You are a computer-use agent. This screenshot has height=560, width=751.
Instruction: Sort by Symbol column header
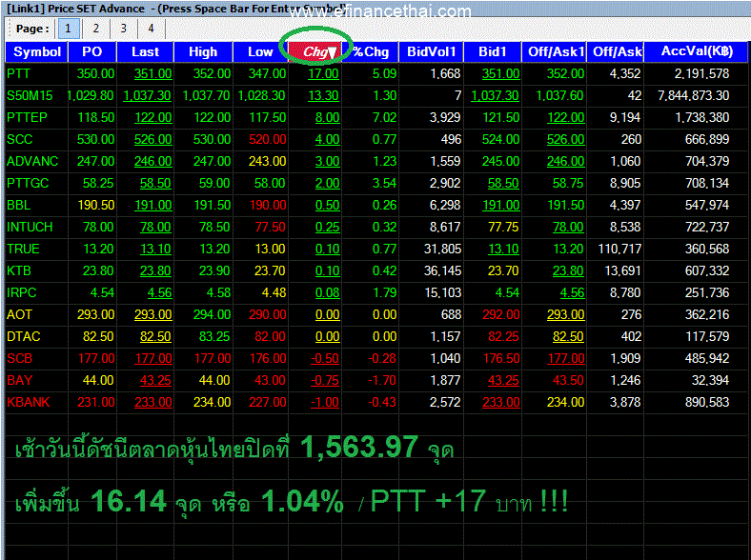37,51
